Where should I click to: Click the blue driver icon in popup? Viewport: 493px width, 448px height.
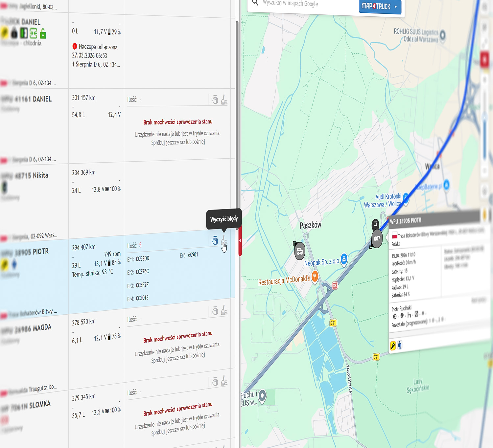[x=400, y=345]
